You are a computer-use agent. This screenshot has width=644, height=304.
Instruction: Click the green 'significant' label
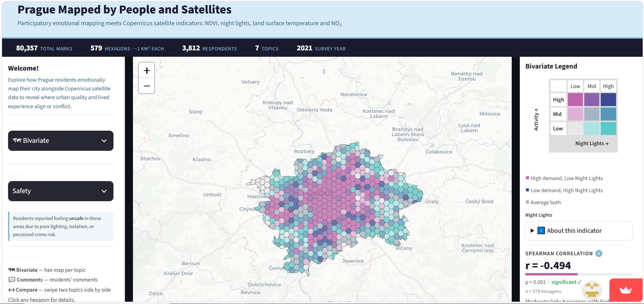pyautogui.click(x=566, y=282)
